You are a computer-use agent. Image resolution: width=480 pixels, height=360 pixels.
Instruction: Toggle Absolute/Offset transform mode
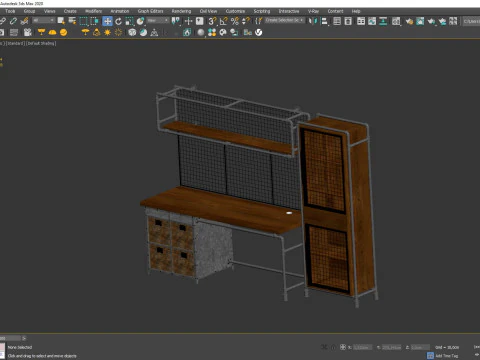click(343, 347)
